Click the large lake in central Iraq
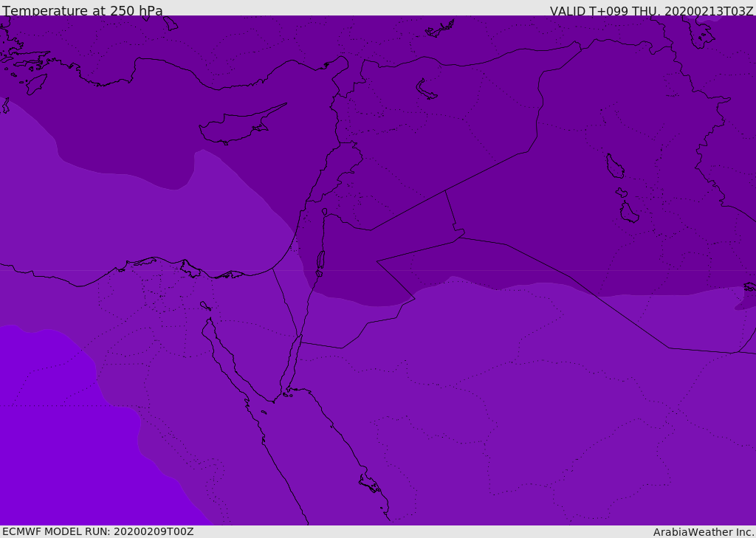The image size is (756, 538). click(614, 167)
